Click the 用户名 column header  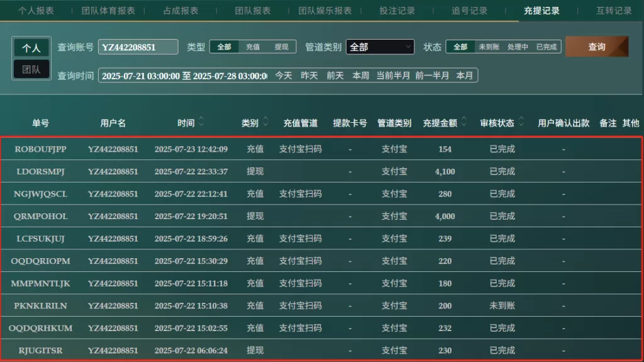[113, 123]
